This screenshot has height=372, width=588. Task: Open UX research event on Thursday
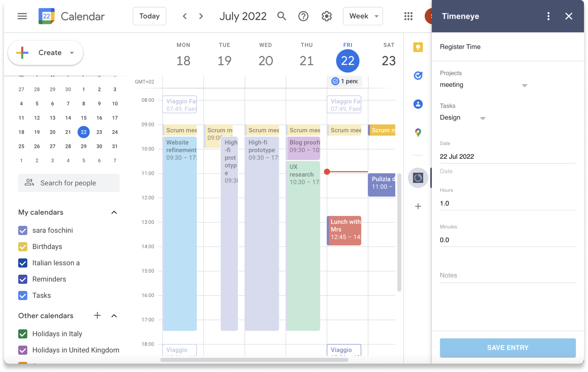pos(303,246)
